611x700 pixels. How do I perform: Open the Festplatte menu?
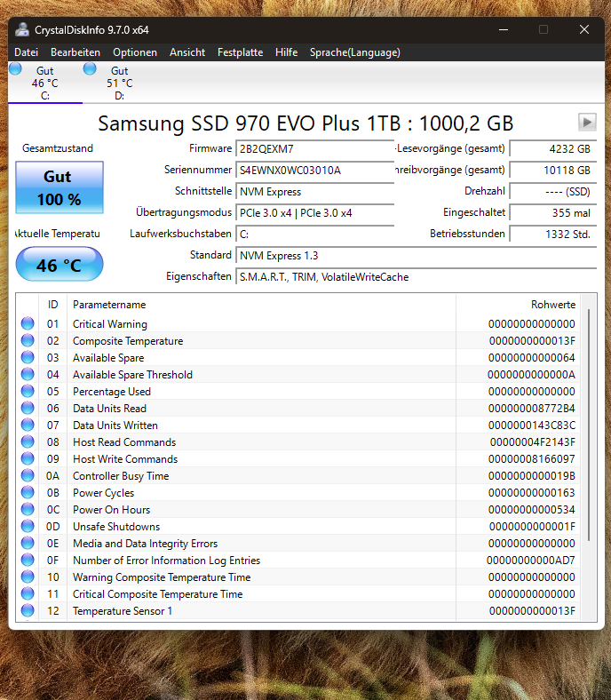(240, 52)
